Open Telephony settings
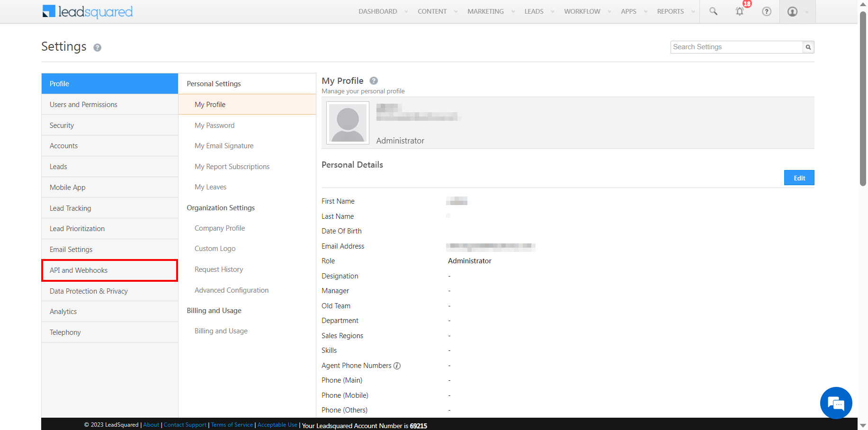Image resolution: width=868 pixels, height=430 pixels. click(110, 332)
